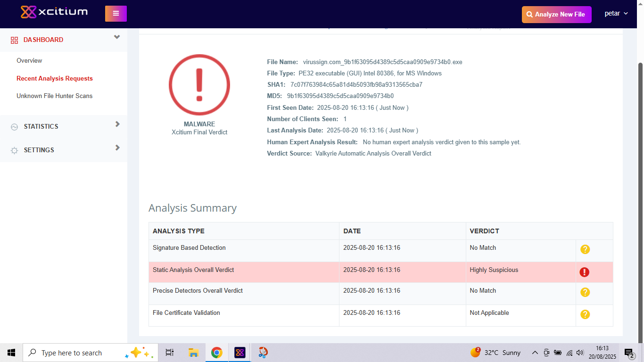The width and height of the screenshot is (644, 362).
Task: Open the Overview page
Action: coord(29,60)
